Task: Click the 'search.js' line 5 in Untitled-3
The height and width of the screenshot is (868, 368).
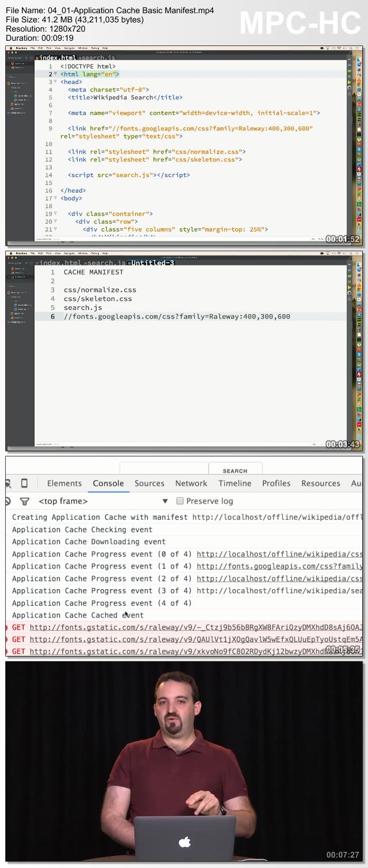Action: pyautogui.click(x=83, y=308)
